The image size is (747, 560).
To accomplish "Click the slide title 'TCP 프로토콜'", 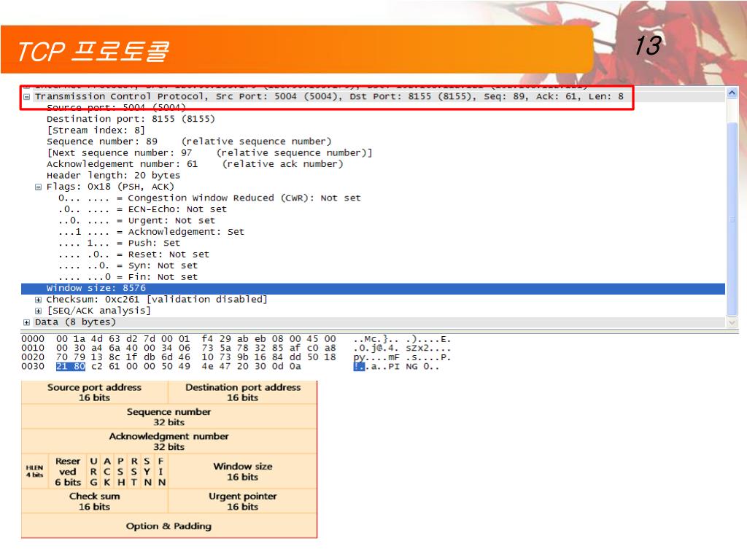I will tap(93, 52).
